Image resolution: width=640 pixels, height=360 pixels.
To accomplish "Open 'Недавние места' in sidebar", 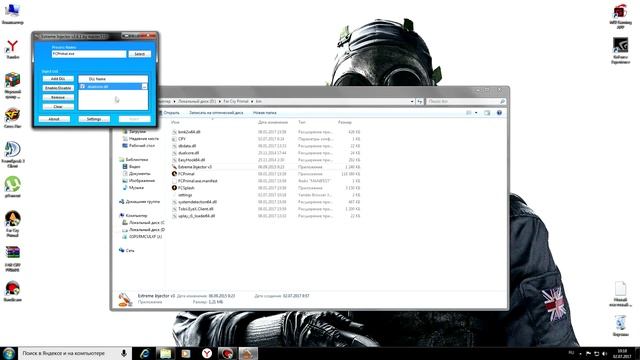I will [x=144, y=138].
